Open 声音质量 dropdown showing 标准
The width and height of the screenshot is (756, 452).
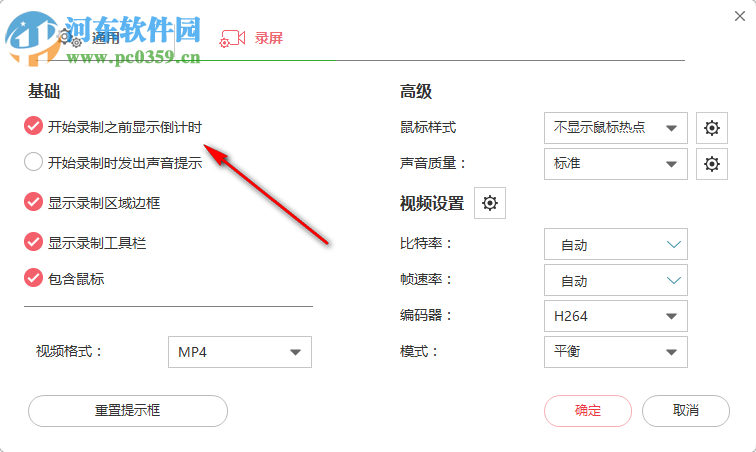tap(616, 164)
